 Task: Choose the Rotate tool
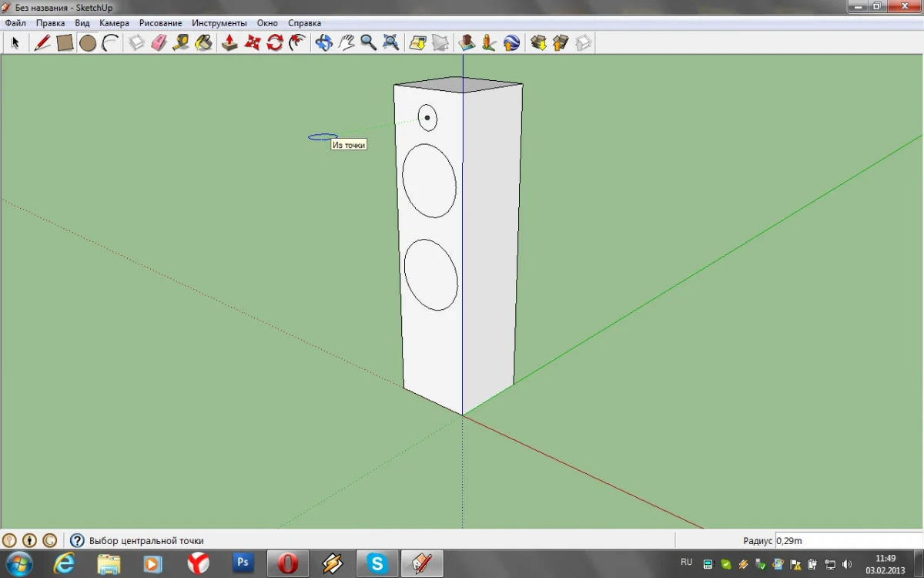click(x=275, y=42)
